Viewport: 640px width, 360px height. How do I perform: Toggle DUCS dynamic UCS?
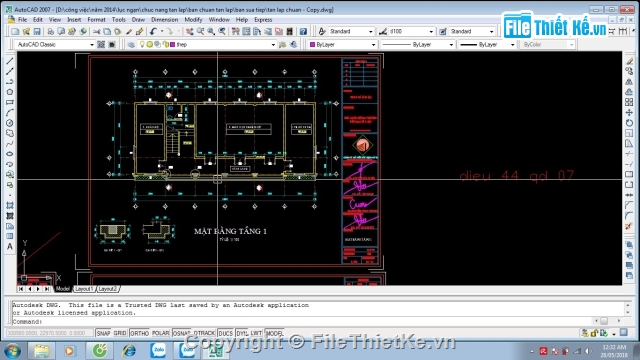point(225,333)
